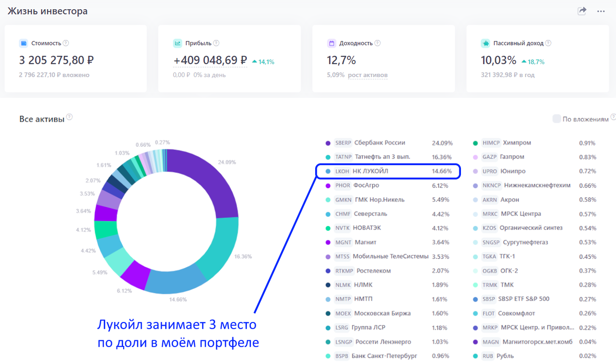Image resolution: width=616 pixels, height=364 pixels.
Task: Select Россети Ленэнерго in the legend
Action: [x=383, y=342]
